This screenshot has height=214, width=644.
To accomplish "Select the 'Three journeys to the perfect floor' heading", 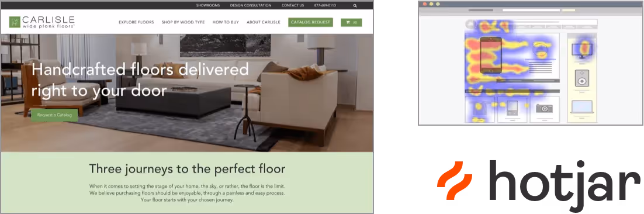I will (187, 168).
